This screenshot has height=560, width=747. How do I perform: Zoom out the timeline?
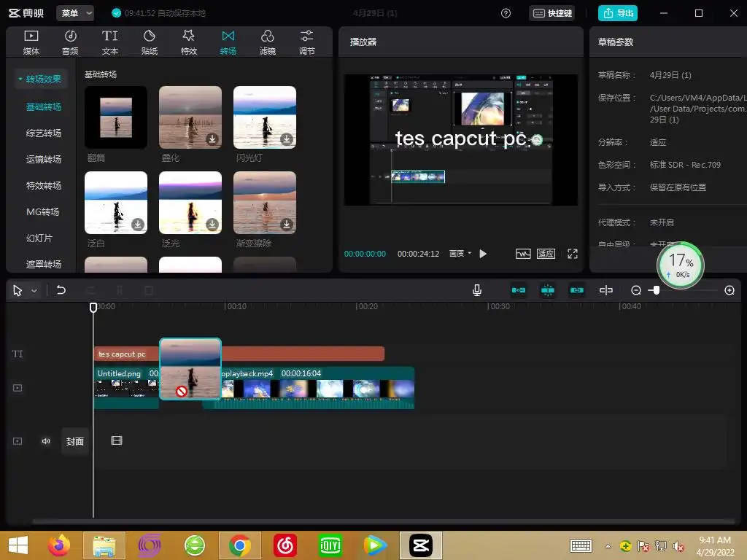tap(636, 290)
